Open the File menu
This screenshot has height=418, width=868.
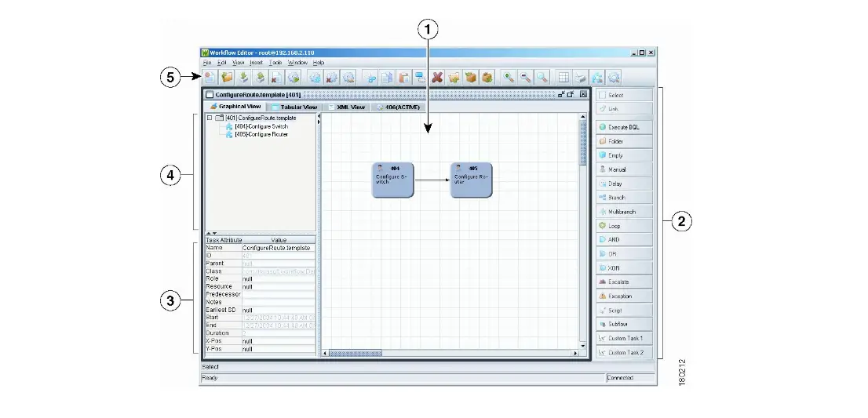click(x=206, y=63)
